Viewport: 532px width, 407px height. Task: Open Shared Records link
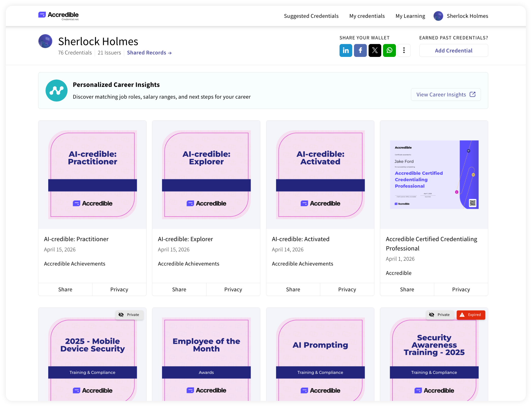pos(149,53)
